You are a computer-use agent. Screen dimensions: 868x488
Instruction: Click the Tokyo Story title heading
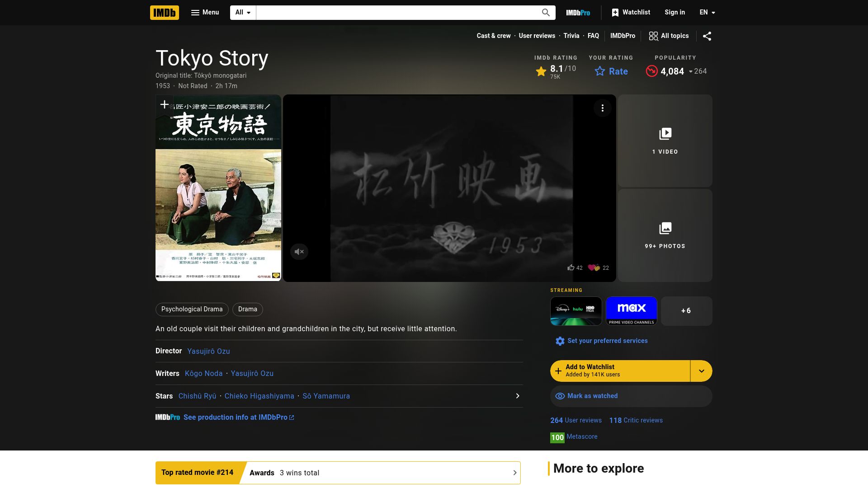pyautogui.click(x=212, y=58)
